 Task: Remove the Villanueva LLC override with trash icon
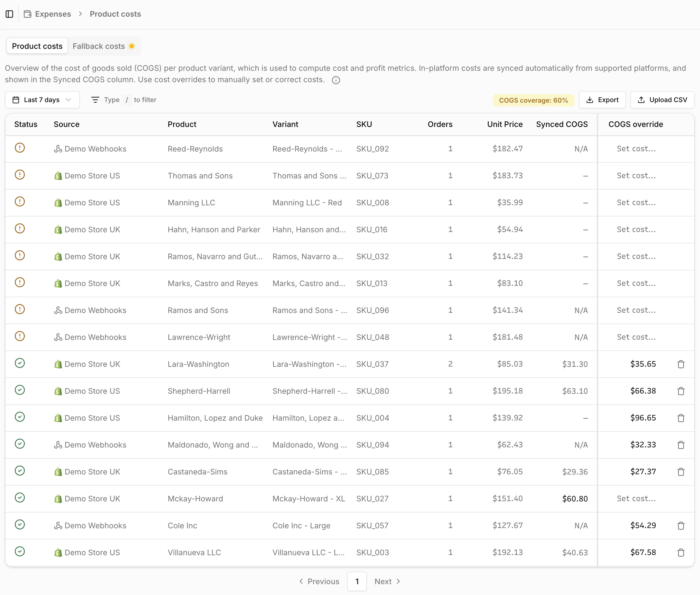[680, 553]
